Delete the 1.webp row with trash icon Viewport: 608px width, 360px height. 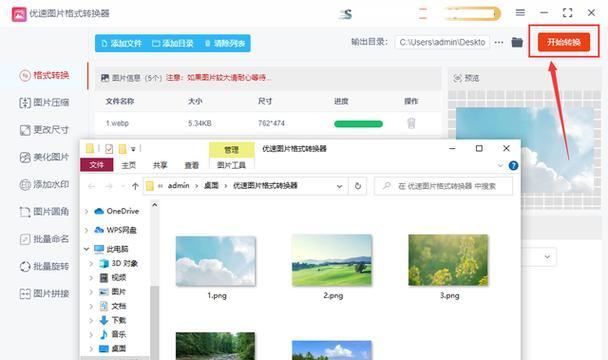coord(411,123)
